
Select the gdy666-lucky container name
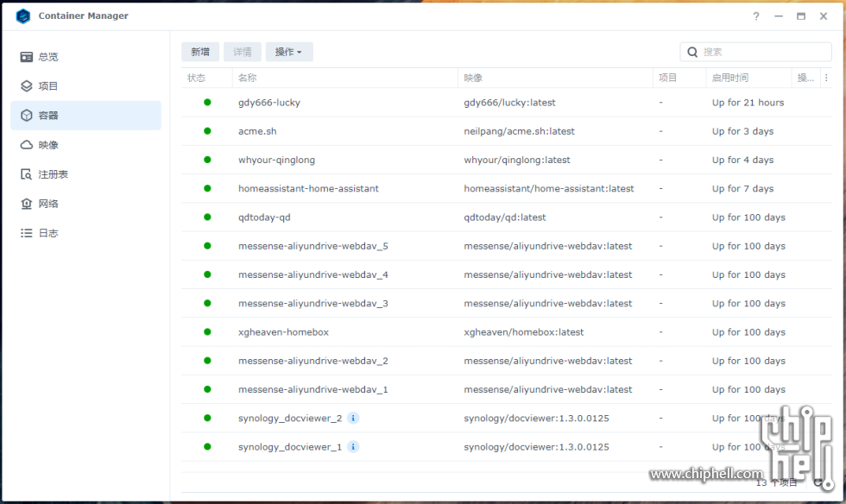tap(269, 103)
